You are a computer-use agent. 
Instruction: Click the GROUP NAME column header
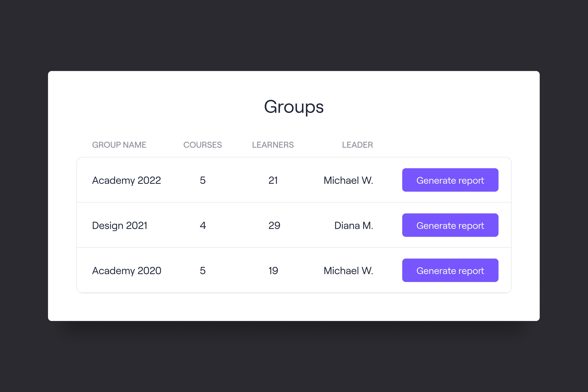[119, 145]
